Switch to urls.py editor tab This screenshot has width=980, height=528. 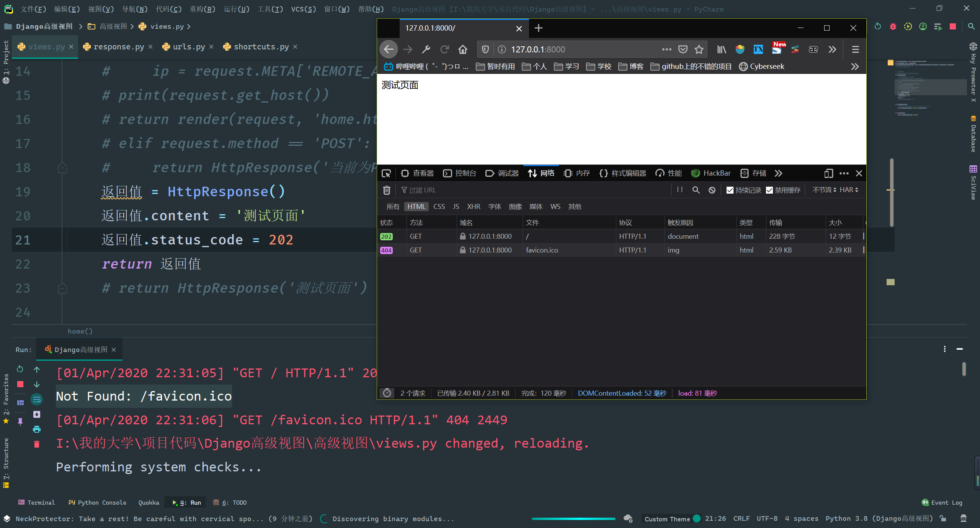pyautogui.click(x=188, y=47)
